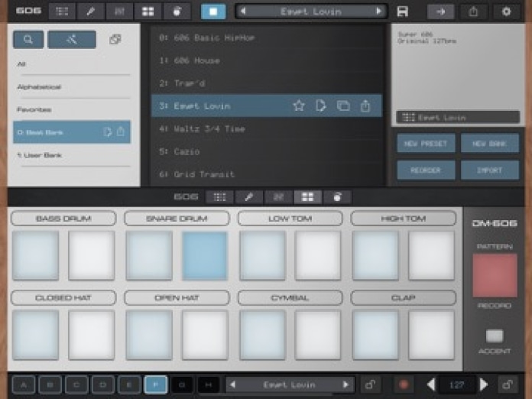The width and height of the screenshot is (532, 399).
Task: Select preset 1: 606 House
Action: 267,60
